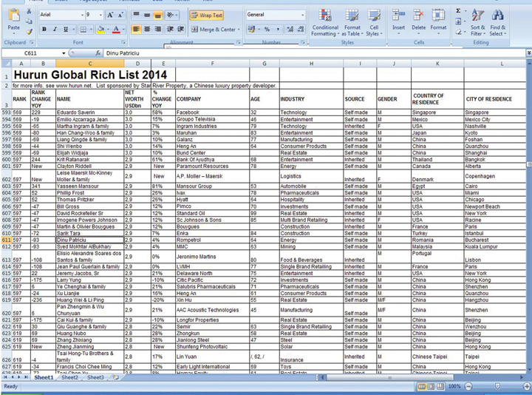Apply the yellow Fill Color swatch
The image size is (532, 395).
(x=100, y=30)
